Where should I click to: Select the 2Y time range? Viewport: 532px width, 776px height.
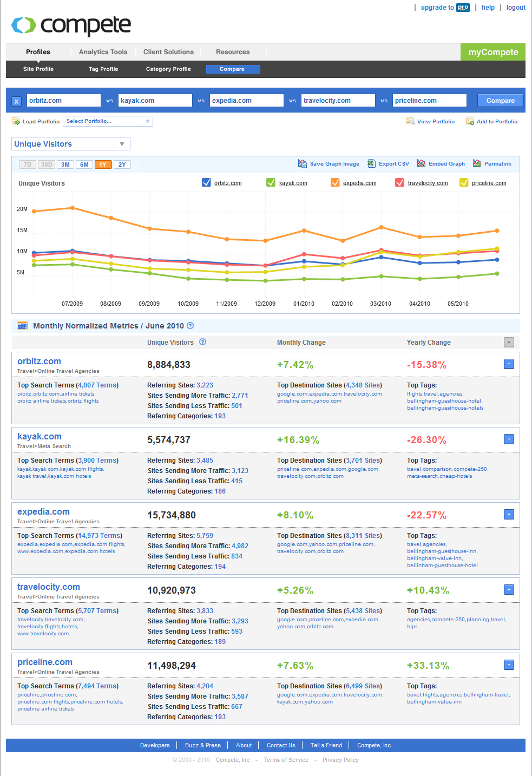click(x=122, y=165)
